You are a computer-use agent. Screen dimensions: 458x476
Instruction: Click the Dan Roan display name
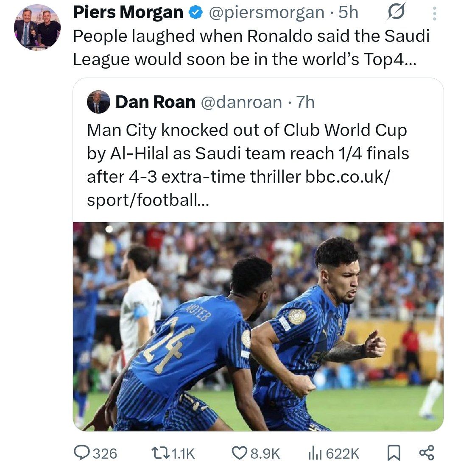(x=155, y=102)
